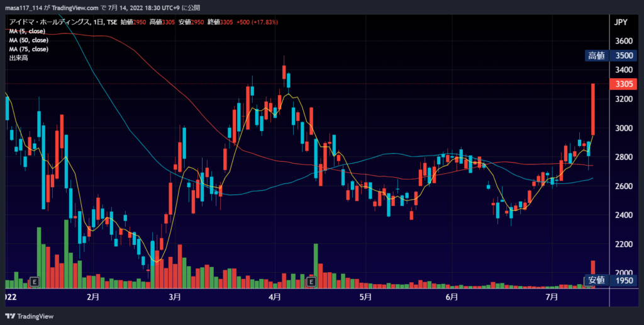Select the MA (5, close) indicator legend
The height and width of the screenshot is (325, 644).
[x=27, y=31]
